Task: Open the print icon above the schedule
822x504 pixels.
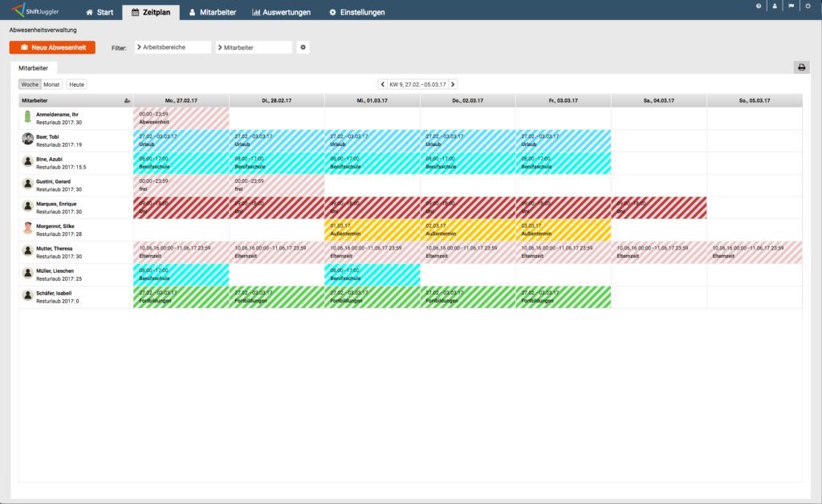Action: (x=801, y=67)
